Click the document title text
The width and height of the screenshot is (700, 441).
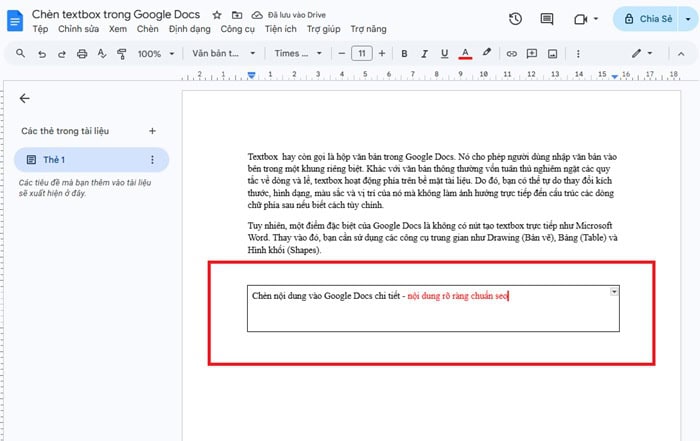[x=116, y=15]
